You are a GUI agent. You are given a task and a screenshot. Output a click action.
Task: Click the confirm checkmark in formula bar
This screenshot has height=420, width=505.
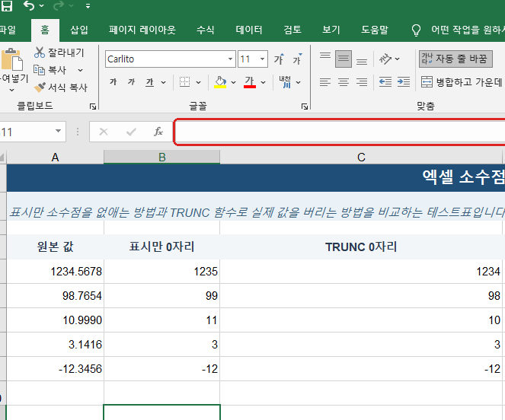point(131,132)
